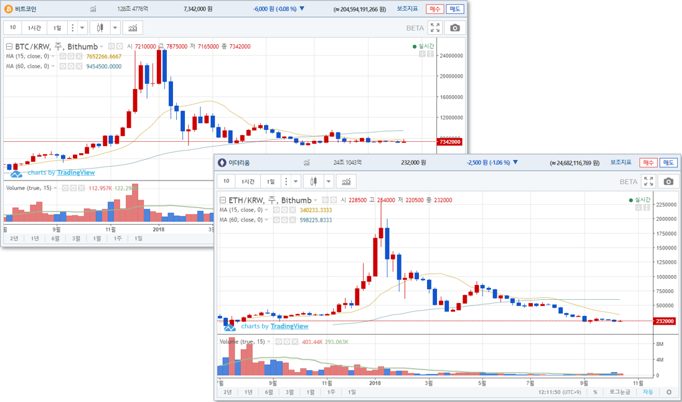682x402 pixels.
Task: Click the 12:11:50 (UTC+9) timezone on the ETH chart
Action: coord(558,392)
